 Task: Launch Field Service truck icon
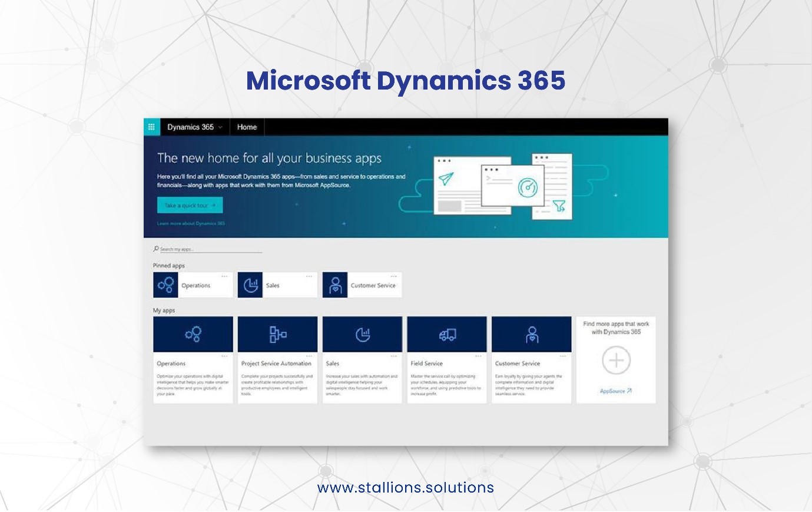click(x=447, y=334)
